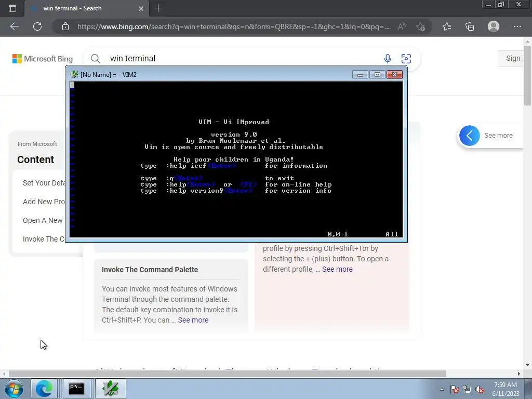Click 'by Bram Moolenaar et al.' text
This screenshot has width=532, height=399.
[236, 140]
